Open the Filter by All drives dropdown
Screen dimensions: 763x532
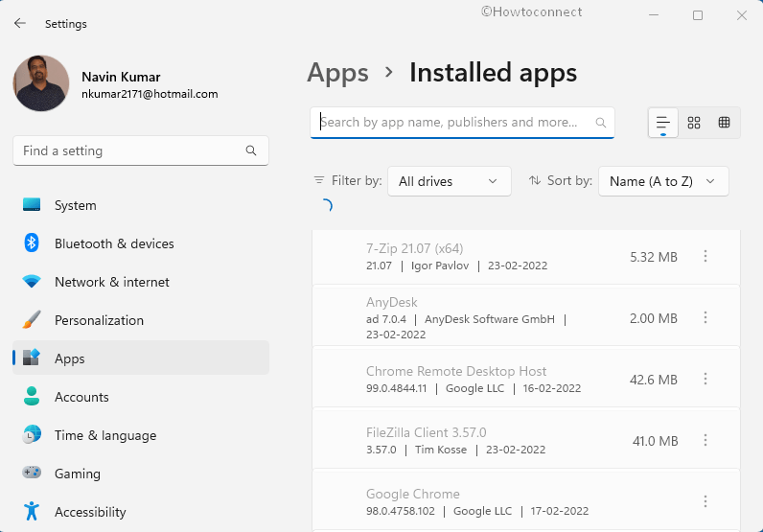click(x=450, y=181)
